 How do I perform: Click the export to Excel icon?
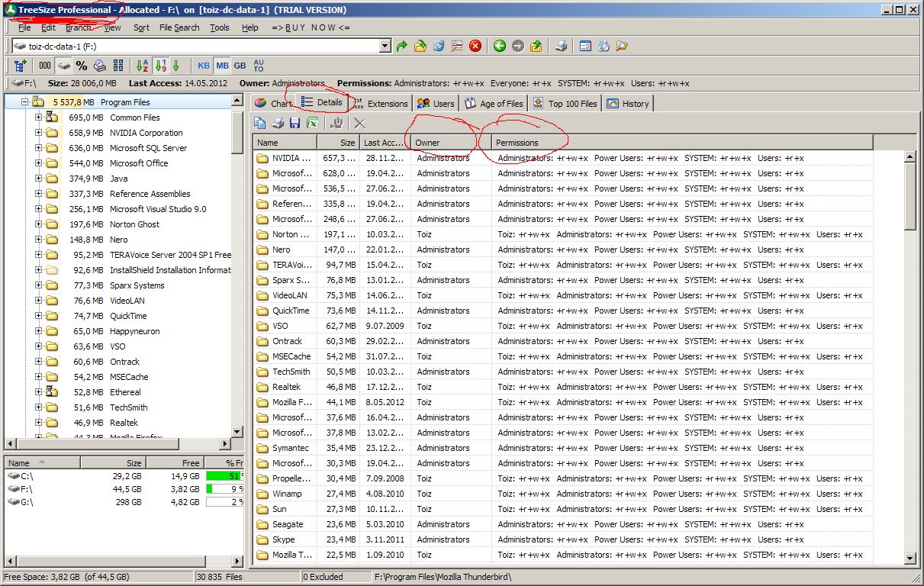312,123
